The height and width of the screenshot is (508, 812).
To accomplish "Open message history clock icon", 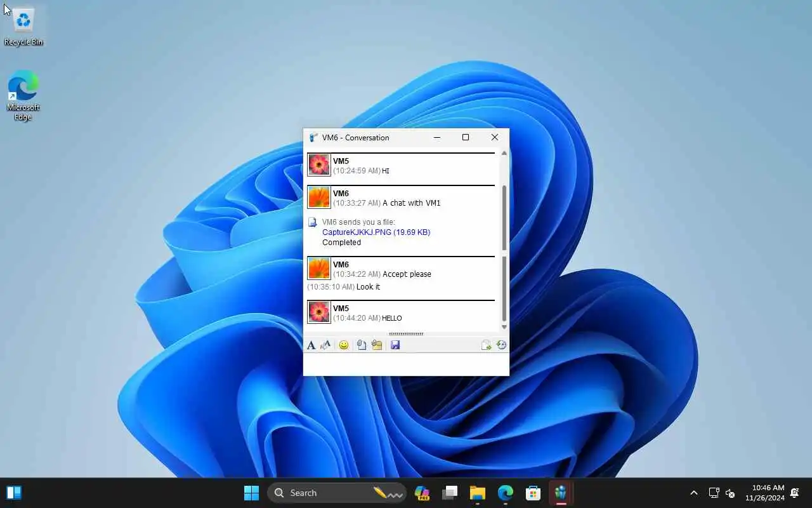I will pyautogui.click(x=501, y=345).
